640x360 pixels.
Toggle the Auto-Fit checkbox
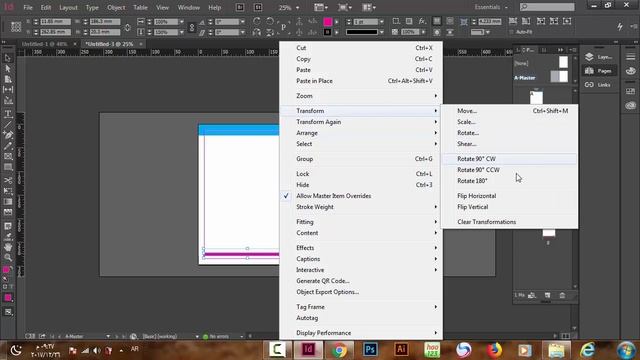(x=511, y=32)
